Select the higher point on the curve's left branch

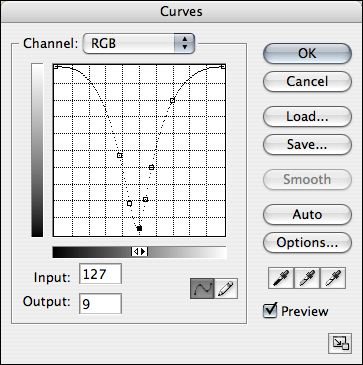(x=120, y=155)
